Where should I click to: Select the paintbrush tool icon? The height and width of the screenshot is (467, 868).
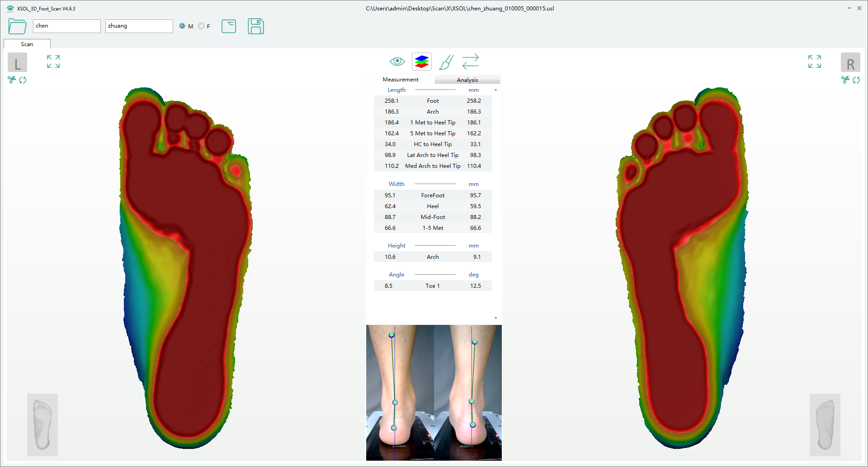pyautogui.click(x=446, y=62)
